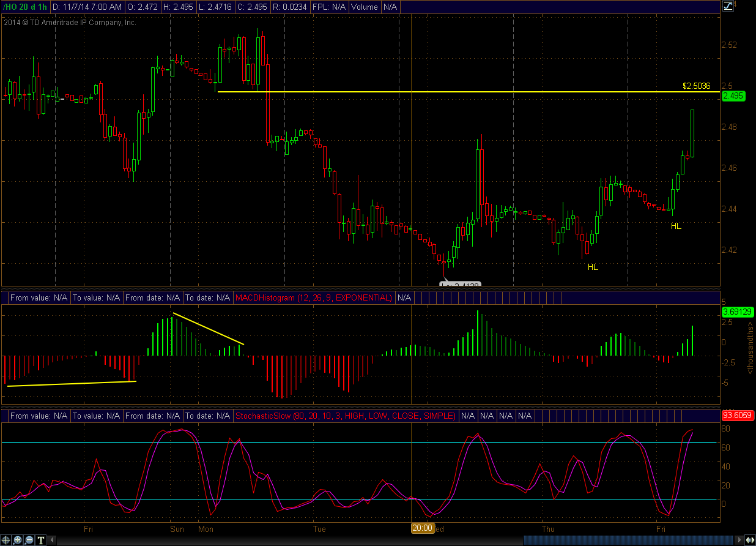
Task: Click Stochastic panel To value: N/A field
Action: [96, 416]
